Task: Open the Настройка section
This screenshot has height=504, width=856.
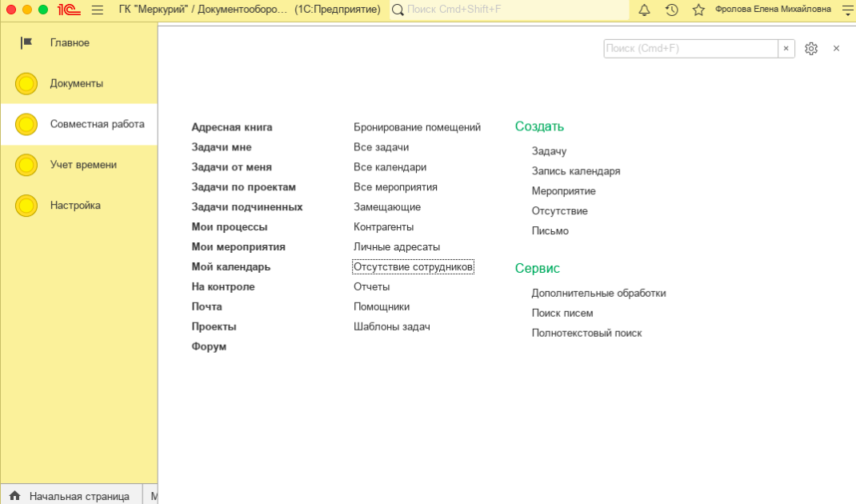Action: click(75, 206)
